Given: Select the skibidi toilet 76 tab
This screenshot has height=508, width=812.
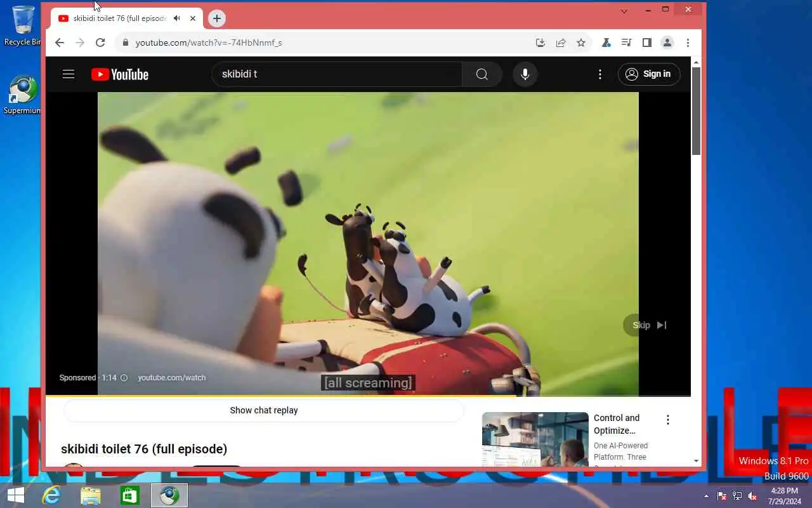Looking at the screenshot, I should [126, 18].
